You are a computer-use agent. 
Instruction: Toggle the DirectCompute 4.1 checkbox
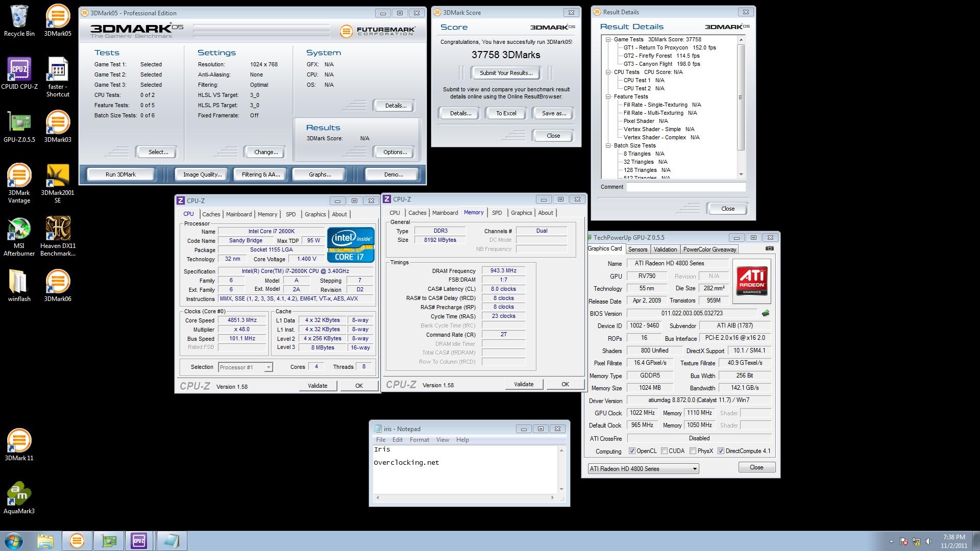pos(721,451)
